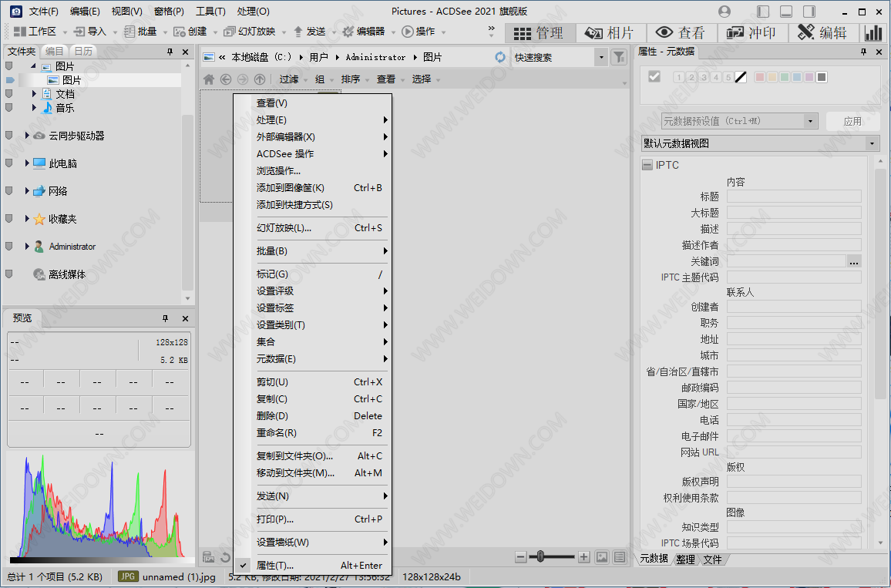
Task: Click the Home folder icon in navigation bar
Action: pyautogui.click(x=208, y=79)
